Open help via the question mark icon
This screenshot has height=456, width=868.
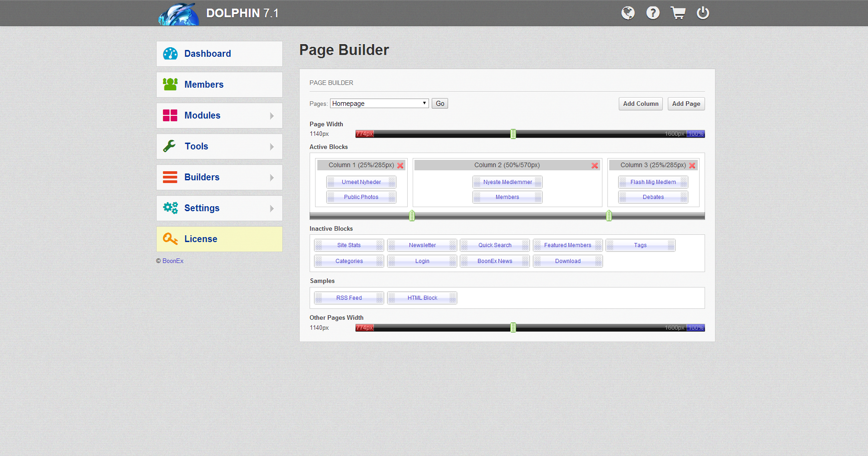pyautogui.click(x=653, y=13)
